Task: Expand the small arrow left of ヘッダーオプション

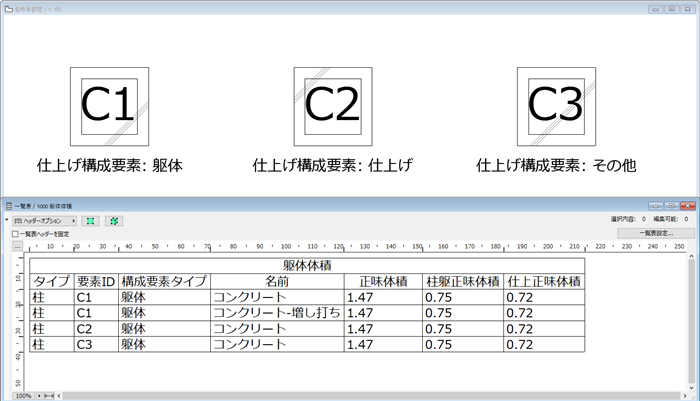Action: pyautogui.click(x=7, y=220)
